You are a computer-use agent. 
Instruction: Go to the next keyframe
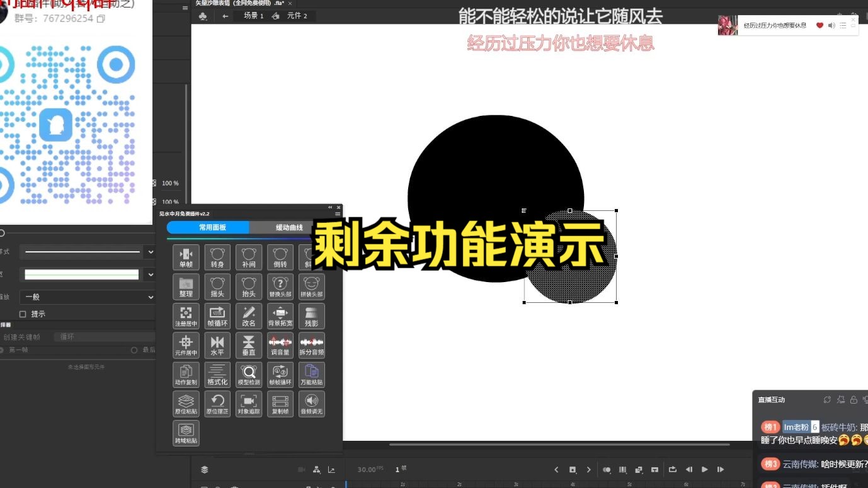588,470
